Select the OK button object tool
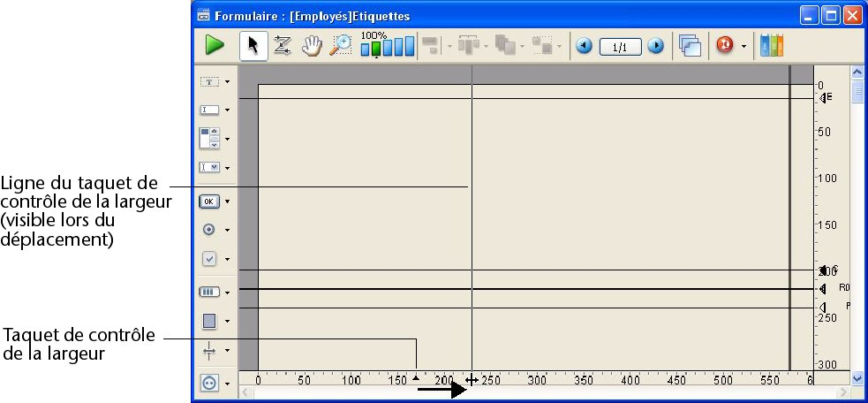The height and width of the screenshot is (403, 868). coord(209,201)
